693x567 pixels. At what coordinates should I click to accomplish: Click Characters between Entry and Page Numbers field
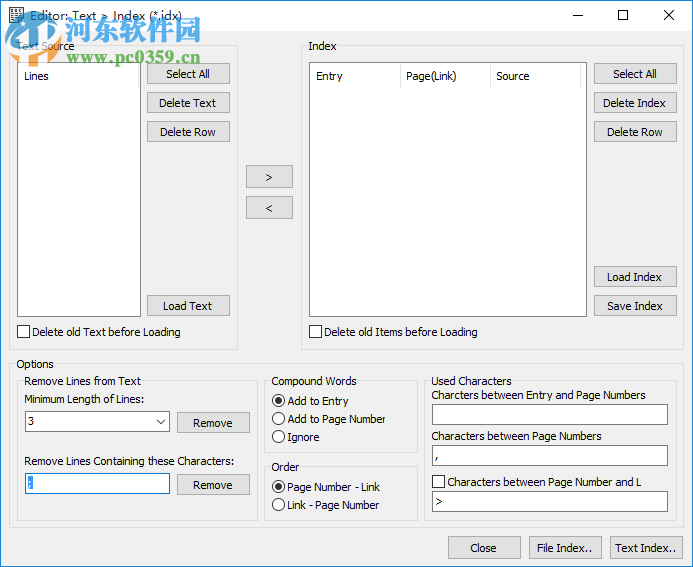[x=550, y=415]
